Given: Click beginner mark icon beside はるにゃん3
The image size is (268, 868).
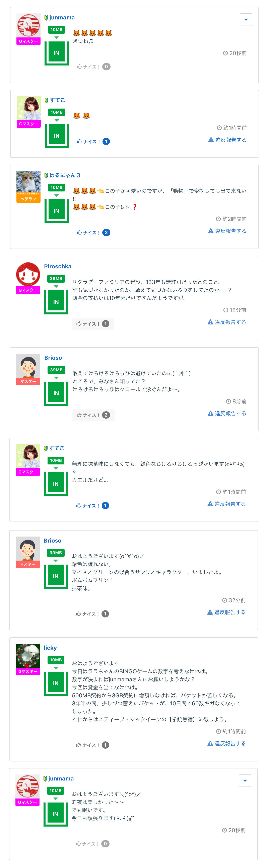Looking at the screenshot, I should click(x=47, y=176).
